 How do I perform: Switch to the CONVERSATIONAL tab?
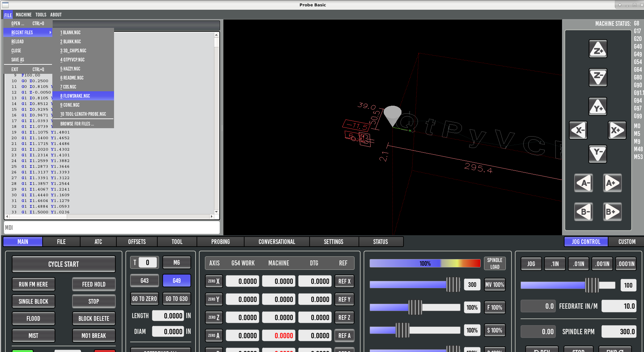[277, 242]
